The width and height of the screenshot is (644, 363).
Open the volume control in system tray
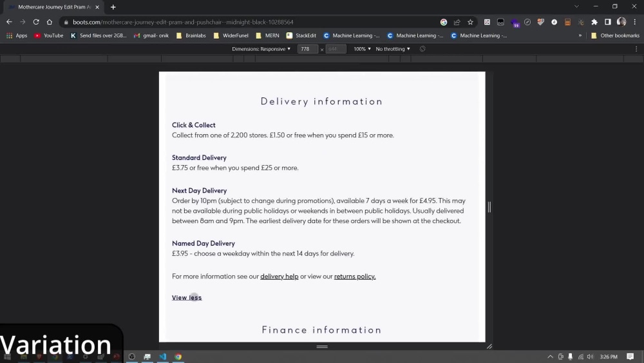pos(590,357)
